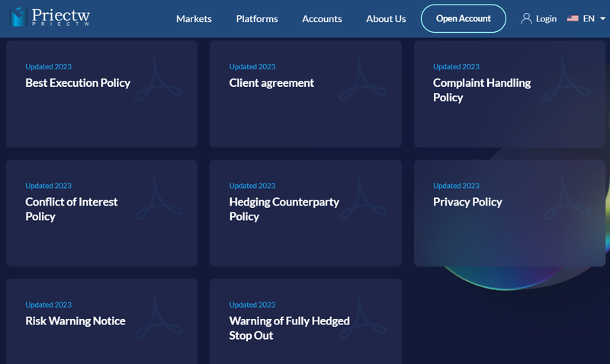
Task: Click the US flag language icon
Action: [573, 18]
